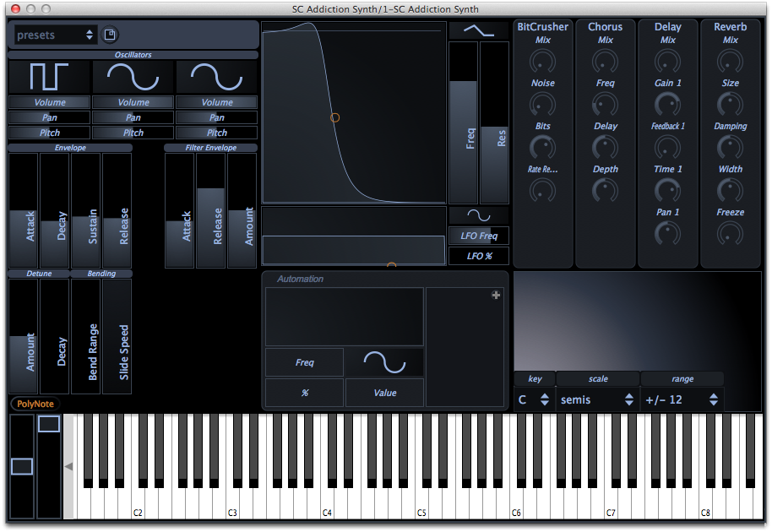Click the Filter Envelope Release slider

pos(210,210)
